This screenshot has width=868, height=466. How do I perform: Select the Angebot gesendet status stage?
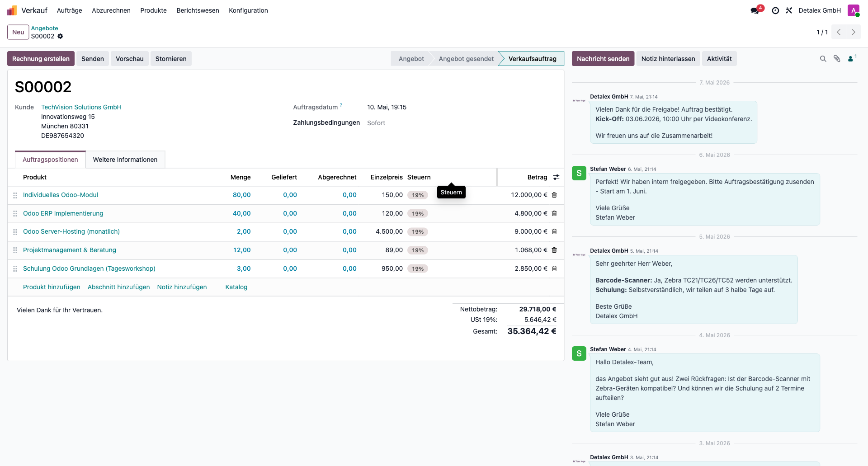point(466,59)
